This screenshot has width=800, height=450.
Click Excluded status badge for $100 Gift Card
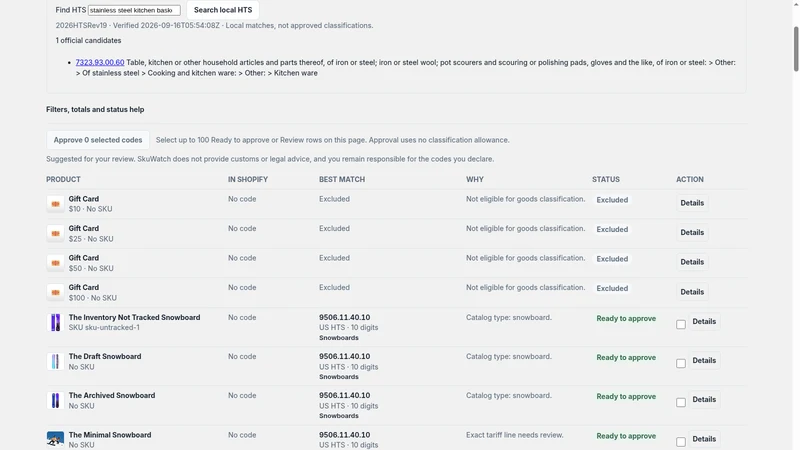click(612, 288)
